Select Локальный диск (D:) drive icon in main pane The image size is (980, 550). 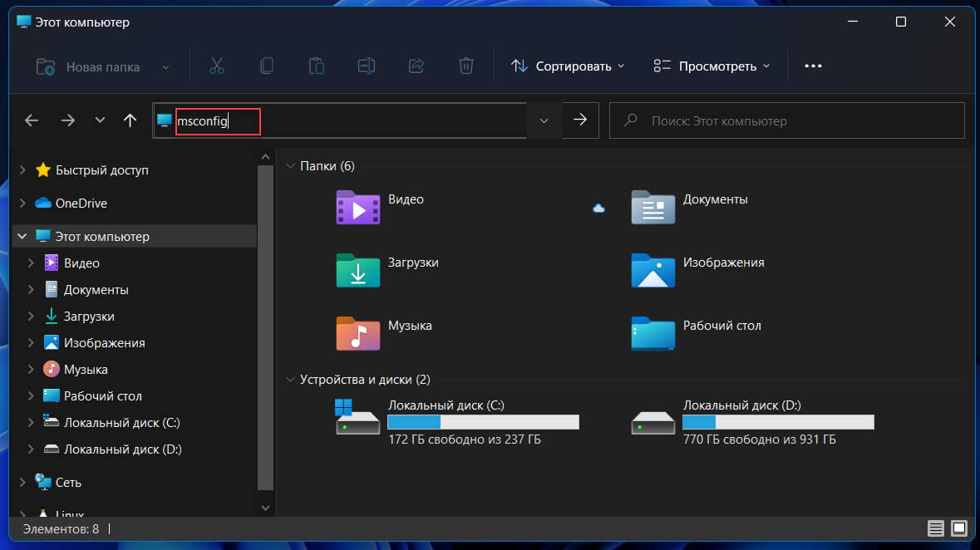coord(653,423)
